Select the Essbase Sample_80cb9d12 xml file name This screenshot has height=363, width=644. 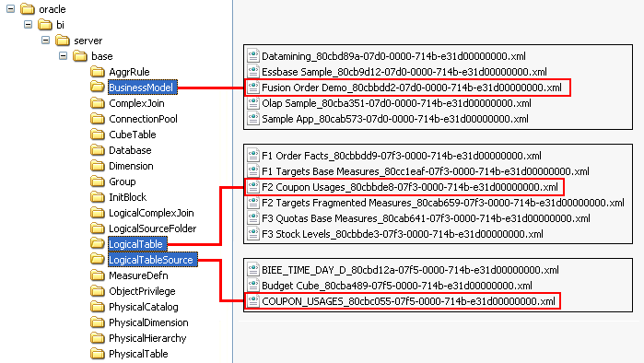[404, 72]
